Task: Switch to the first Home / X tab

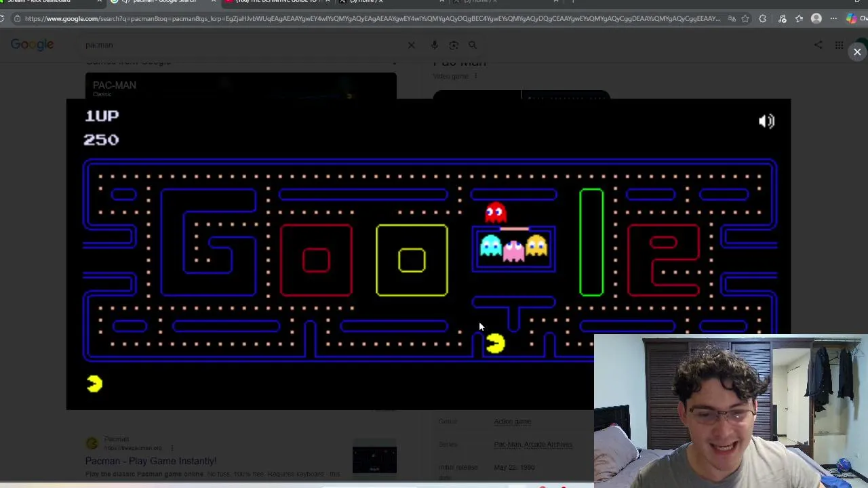Action: 393,2
